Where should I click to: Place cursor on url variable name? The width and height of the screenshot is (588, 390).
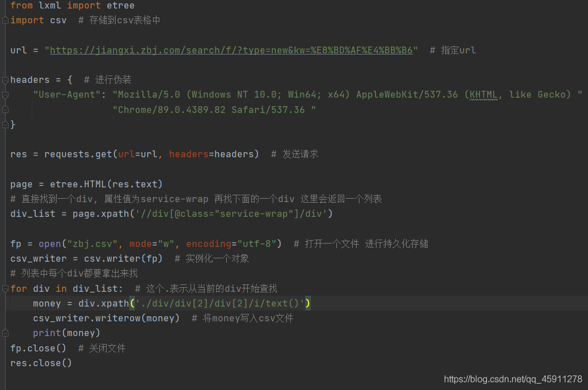pyautogui.click(x=18, y=51)
